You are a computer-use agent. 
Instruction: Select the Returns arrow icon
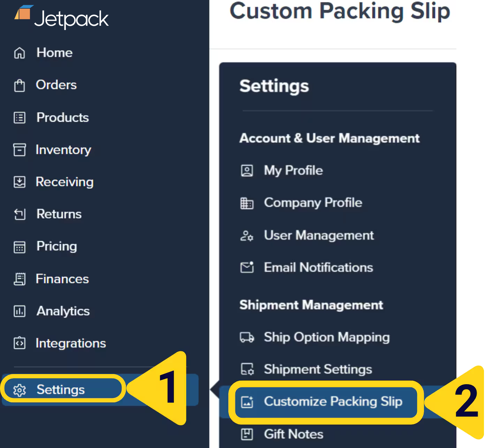pos(19,214)
